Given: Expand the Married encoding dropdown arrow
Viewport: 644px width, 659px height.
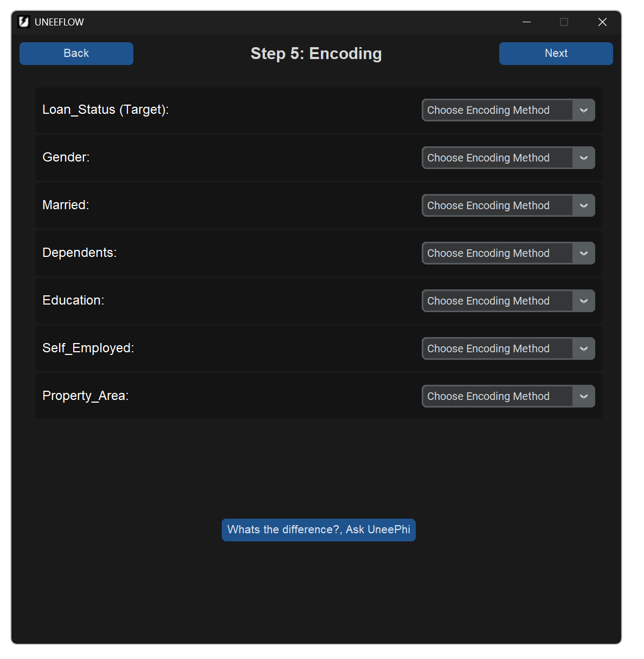Looking at the screenshot, I should click(x=584, y=205).
